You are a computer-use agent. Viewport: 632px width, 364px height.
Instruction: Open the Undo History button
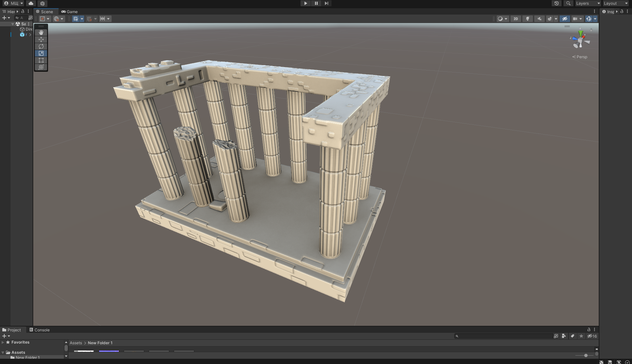click(x=557, y=3)
